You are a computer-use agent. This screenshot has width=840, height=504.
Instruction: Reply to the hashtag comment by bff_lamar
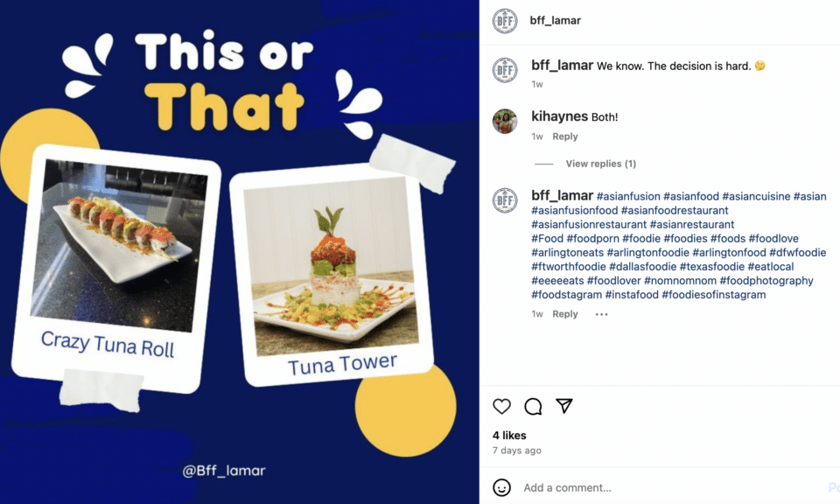(x=565, y=314)
